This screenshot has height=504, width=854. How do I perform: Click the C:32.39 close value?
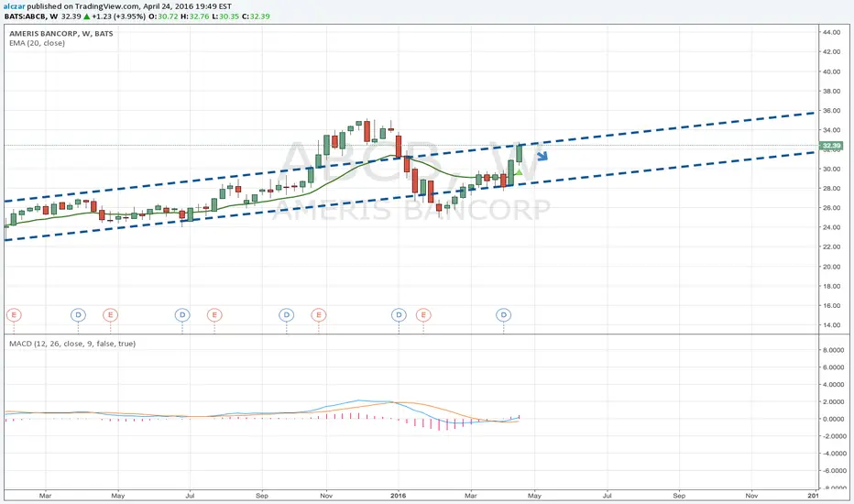(x=256, y=16)
